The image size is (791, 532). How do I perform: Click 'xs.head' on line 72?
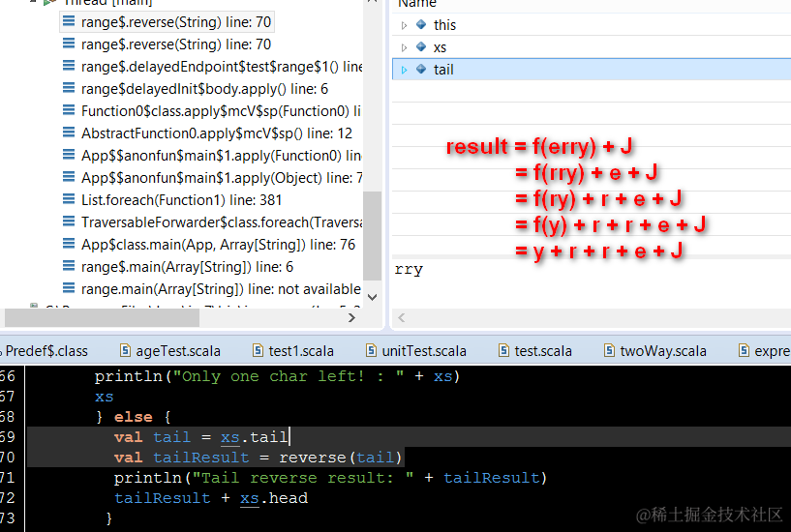click(x=274, y=498)
